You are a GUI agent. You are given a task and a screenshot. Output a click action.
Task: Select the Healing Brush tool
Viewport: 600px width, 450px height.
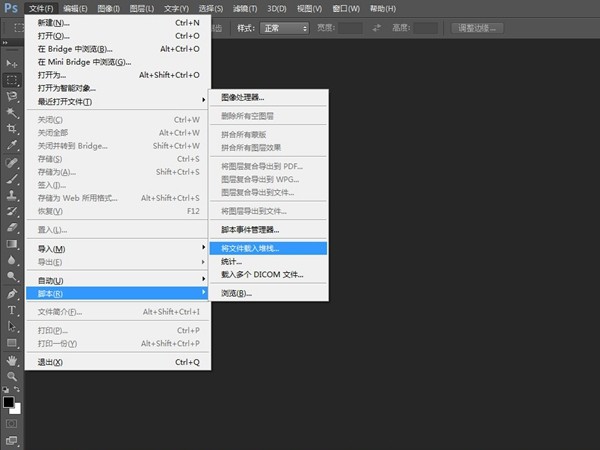point(11,163)
